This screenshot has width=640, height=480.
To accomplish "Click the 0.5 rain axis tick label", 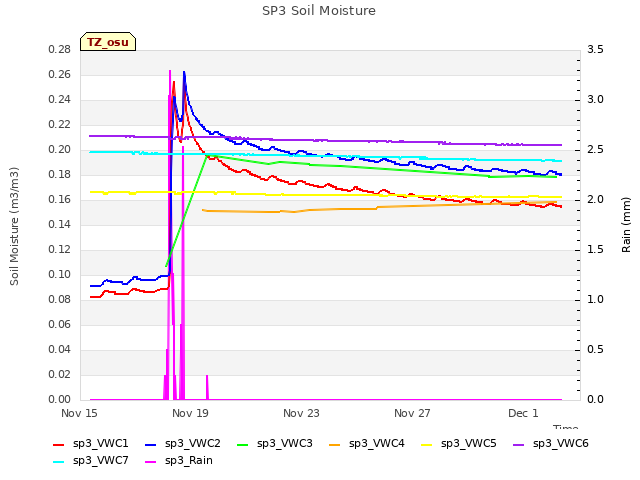I will [595, 349].
